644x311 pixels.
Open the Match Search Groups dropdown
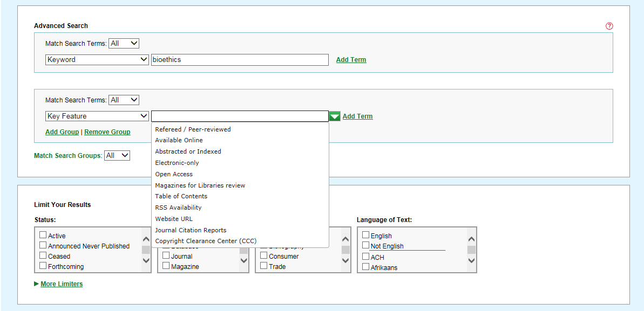[117, 155]
